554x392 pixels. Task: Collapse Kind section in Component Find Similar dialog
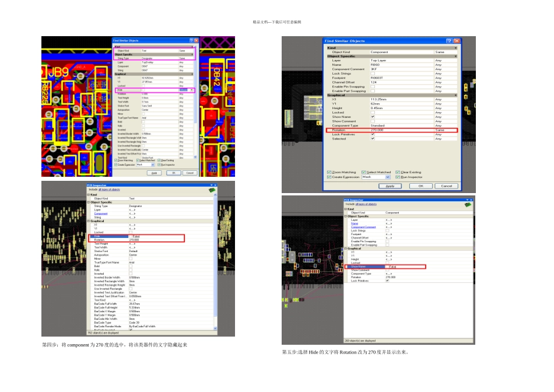[455, 48]
